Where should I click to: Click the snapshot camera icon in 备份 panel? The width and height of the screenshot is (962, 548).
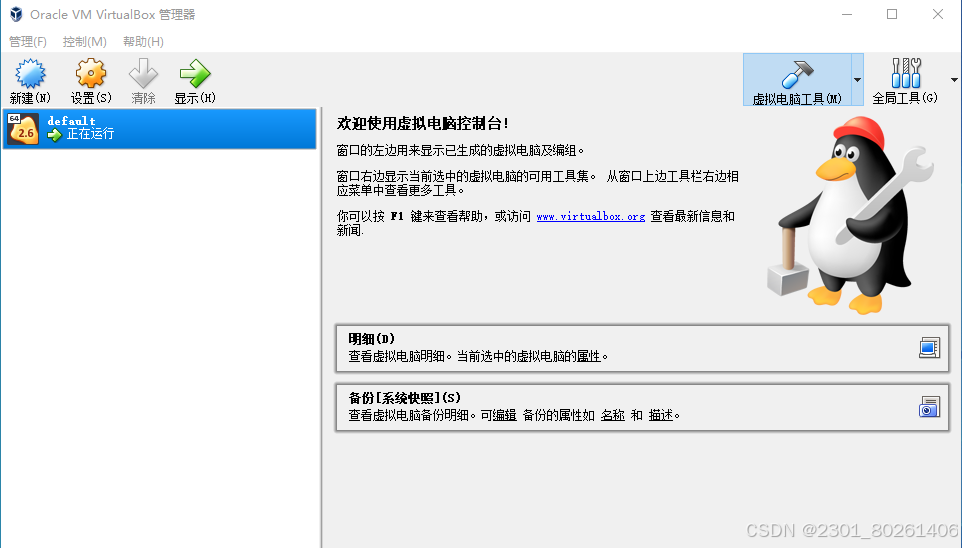[929, 407]
